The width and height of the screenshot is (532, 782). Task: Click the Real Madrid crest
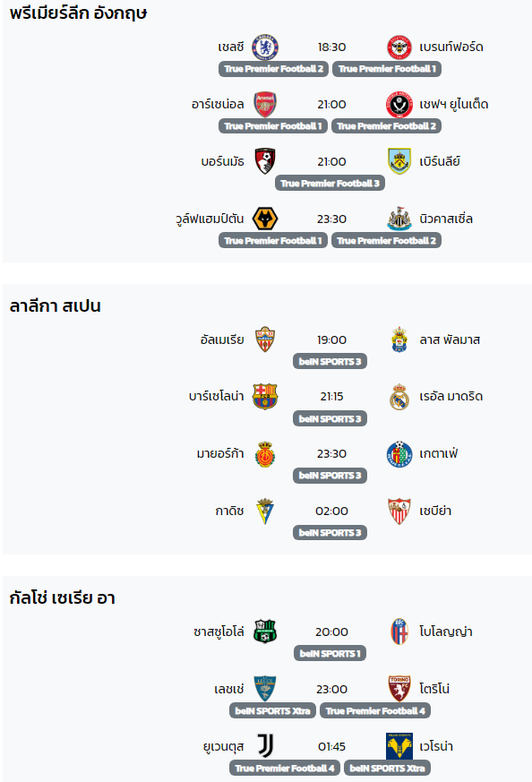[x=399, y=397]
